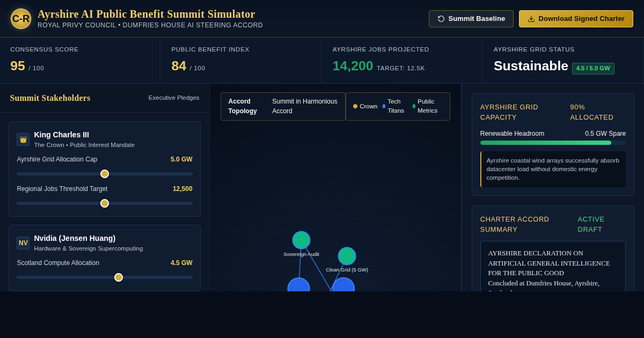This screenshot has width=644, height=338.
Task: Adjust the Regional Jobs Threshold Target slider
Action: pos(105,203)
